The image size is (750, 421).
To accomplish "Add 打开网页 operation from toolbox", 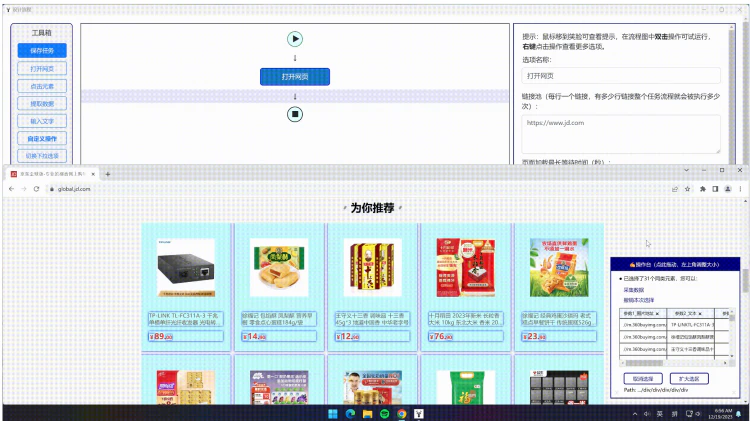I will (42, 68).
